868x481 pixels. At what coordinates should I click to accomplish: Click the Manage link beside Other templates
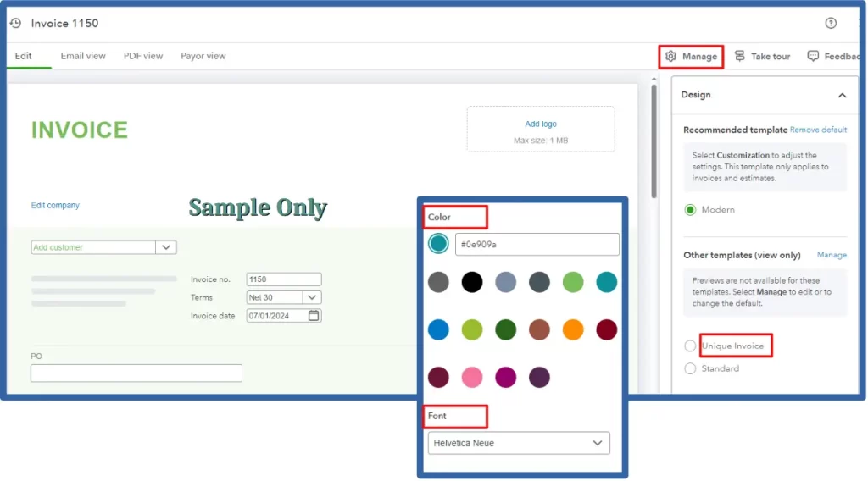click(x=832, y=255)
